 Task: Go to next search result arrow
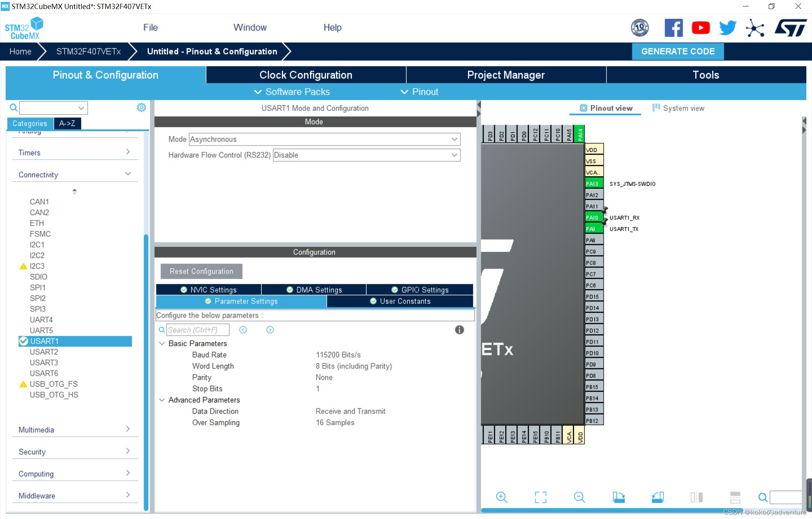tap(270, 330)
